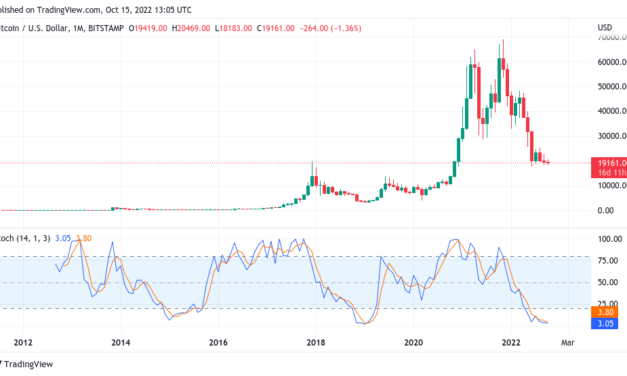
Task: Click the Stoch (14, 1, 3) indicator label
Action: point(25,238)
